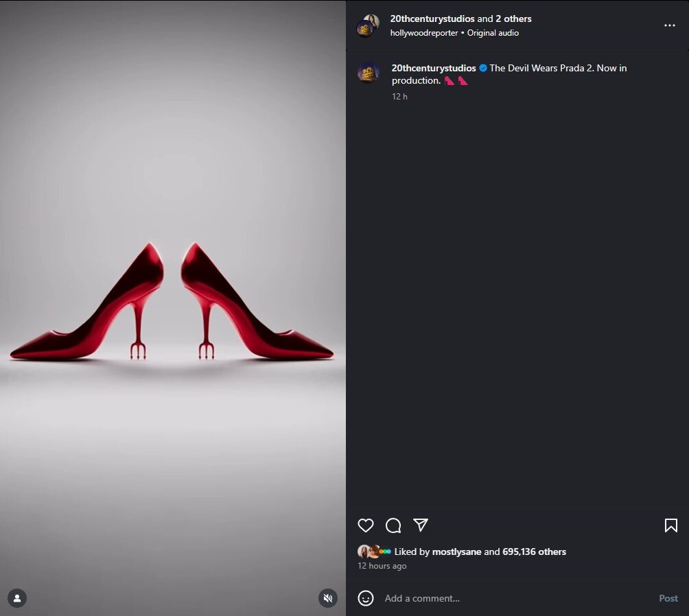Click header profile avatar pair
689x616 pixels.
[368, 25]
